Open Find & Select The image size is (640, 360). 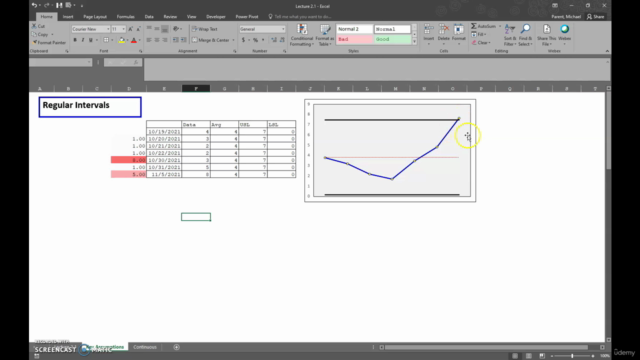coord(525,35)
